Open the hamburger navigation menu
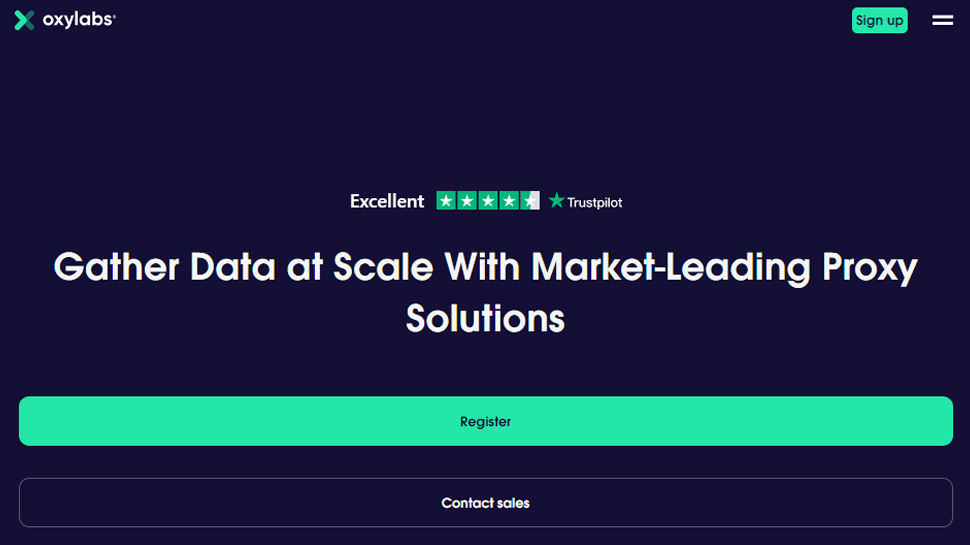This screenshot has height=545, width=970. click(942, 20)
